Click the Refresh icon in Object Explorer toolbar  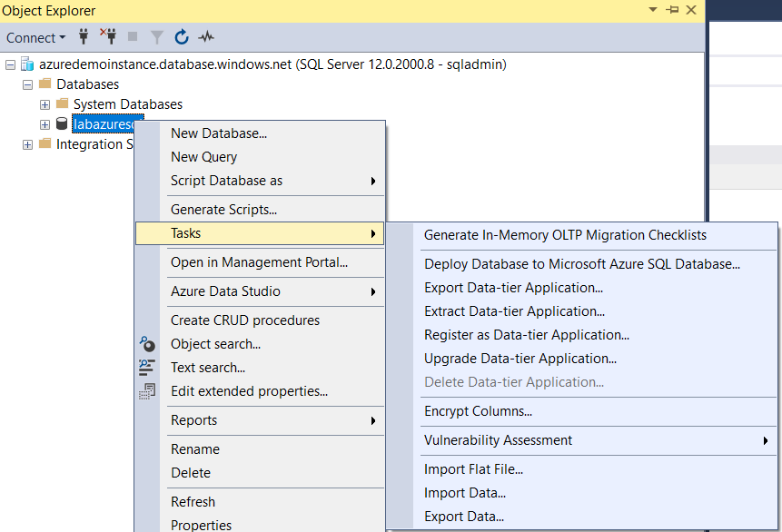pyautogui.click(x=182, y=37)
